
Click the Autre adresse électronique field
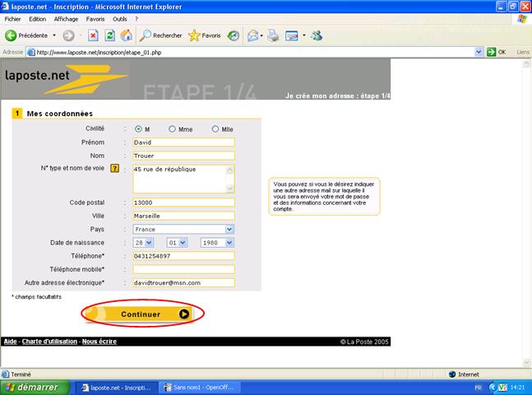tap(183, 282)
